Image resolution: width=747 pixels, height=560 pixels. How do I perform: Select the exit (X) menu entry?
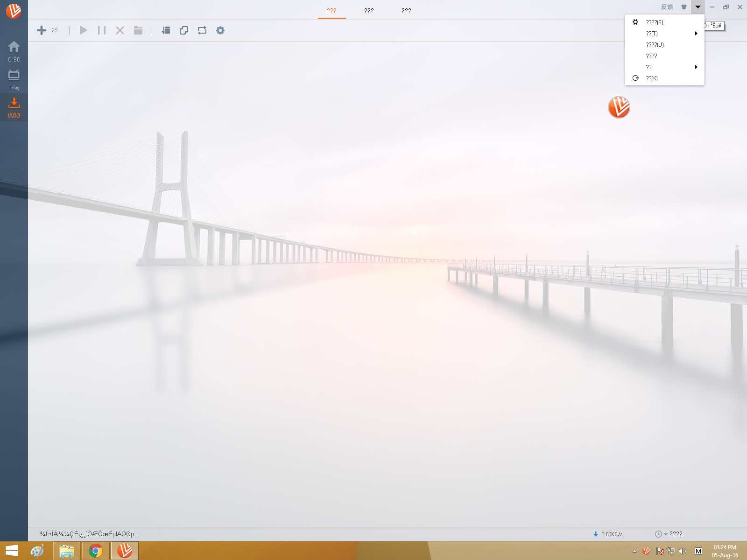[652, 78]
